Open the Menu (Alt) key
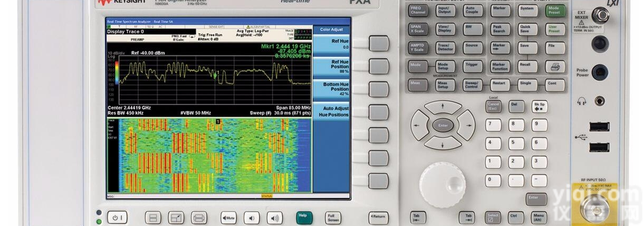 pyautogui.click(x=539, y=217)
